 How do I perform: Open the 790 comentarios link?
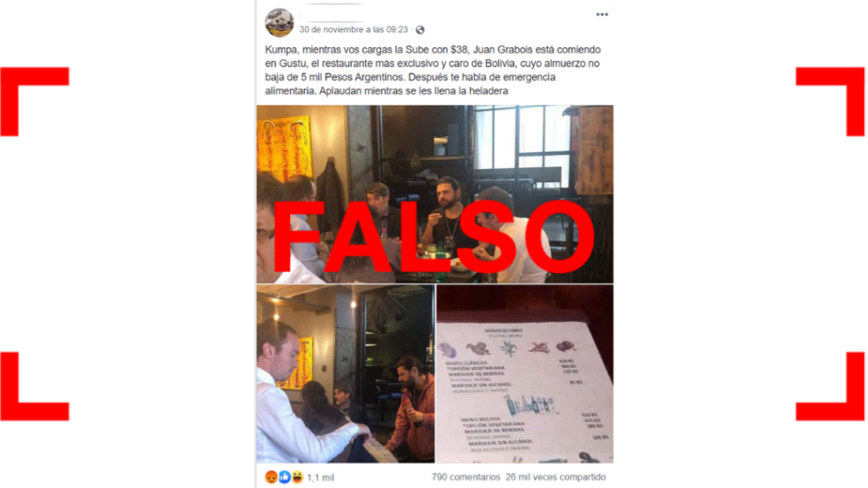point(465,477)
